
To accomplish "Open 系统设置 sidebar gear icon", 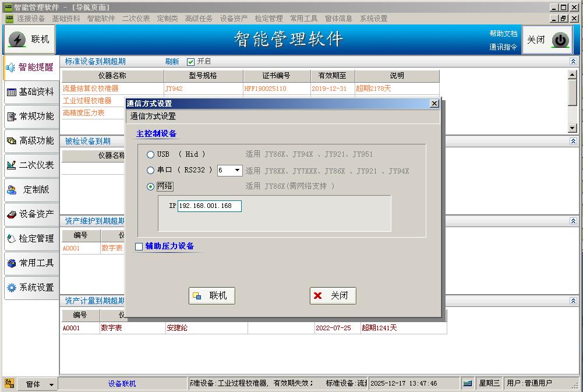I will click(11, 288).
